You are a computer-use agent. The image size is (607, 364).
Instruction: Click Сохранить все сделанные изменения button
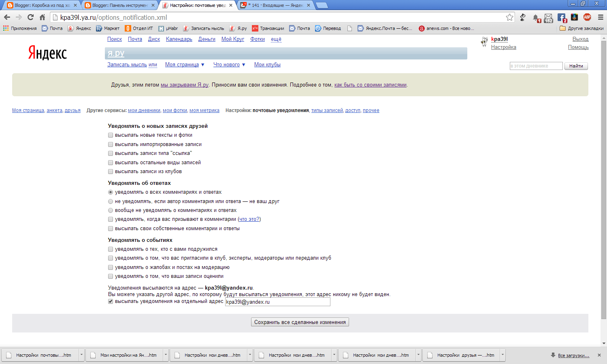[x=300, y=322]
